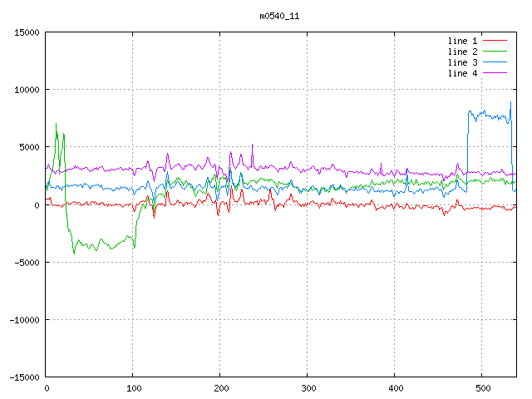The height and width of the screenshot is (399, 532).
Task: Click the blue legend sample for line 3
Action: [495, 62]
